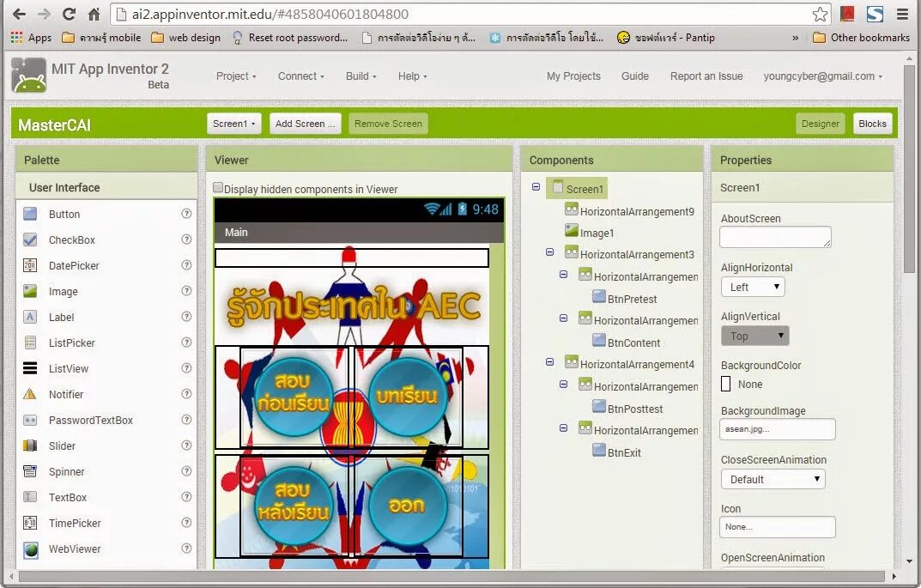Select the TextBox palette icon
921x588 pixels.
(30, 497)
